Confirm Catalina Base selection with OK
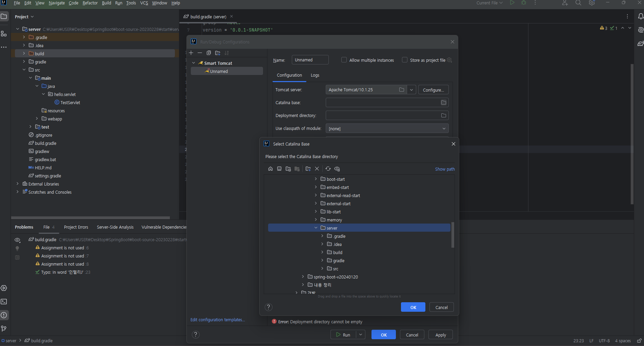The width and height of the screenshot is (644, 346). tap(413, 307)
